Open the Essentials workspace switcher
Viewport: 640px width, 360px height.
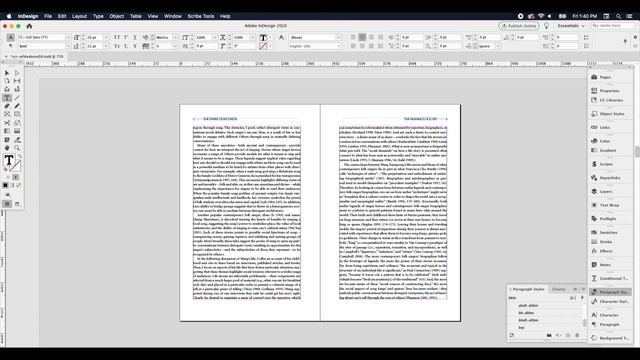pyautogui.click(x=571, y=26)
